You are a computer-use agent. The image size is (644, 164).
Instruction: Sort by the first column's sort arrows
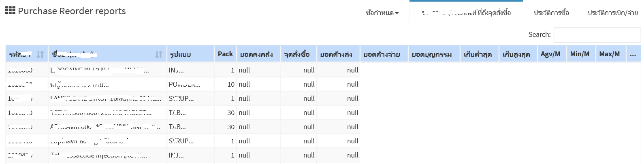[x=40, y=54]
